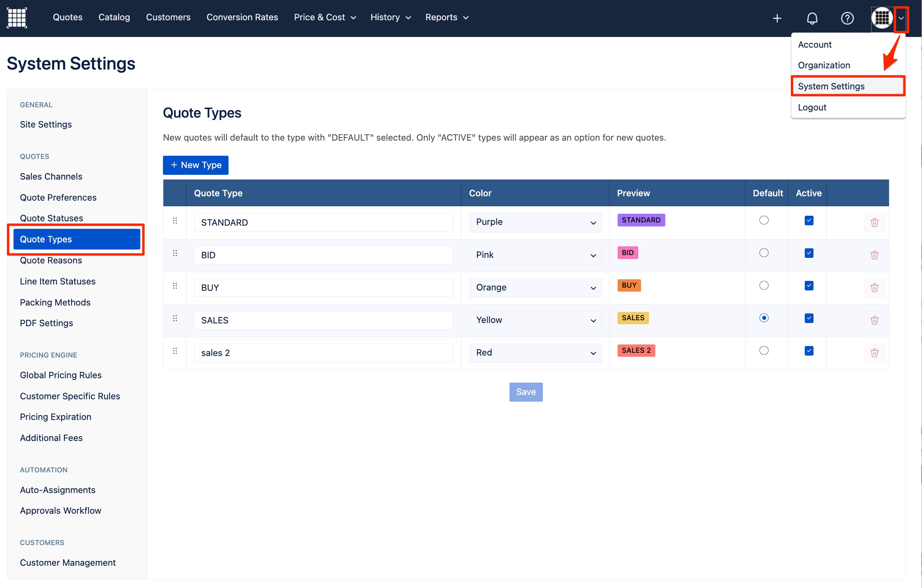Viewport: 922px width, 588px height.
Task: Open PDF Settings in the sidebar
Action: (x=46, y=323)
